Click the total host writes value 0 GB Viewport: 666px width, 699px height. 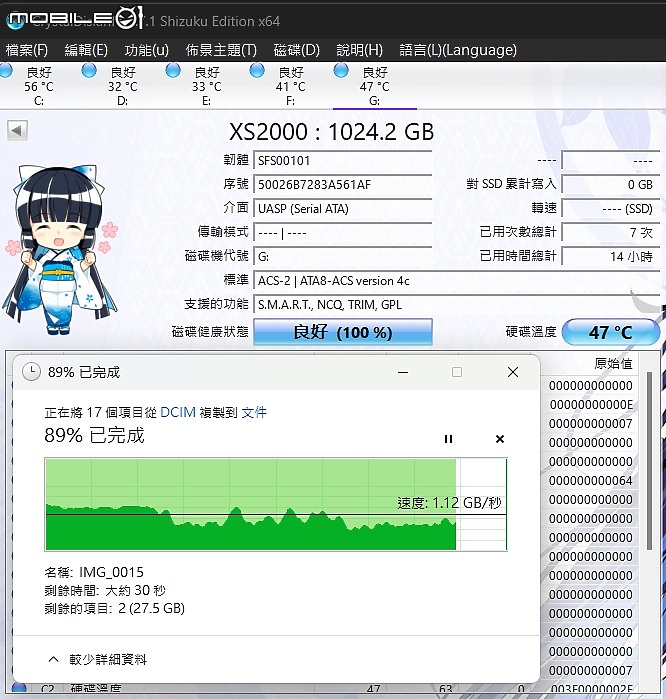tap(611, 185)
